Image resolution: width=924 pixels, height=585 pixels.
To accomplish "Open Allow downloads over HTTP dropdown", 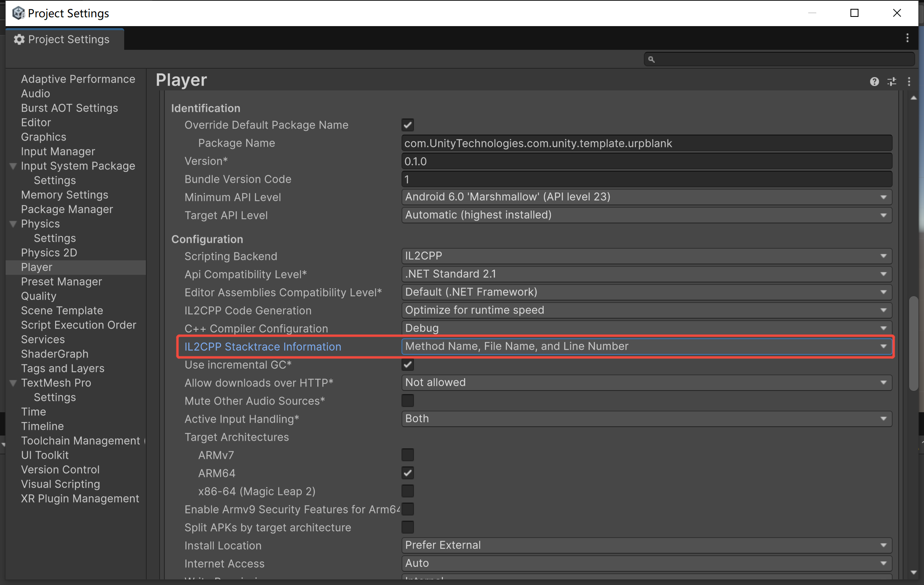I will coord(647,382).
